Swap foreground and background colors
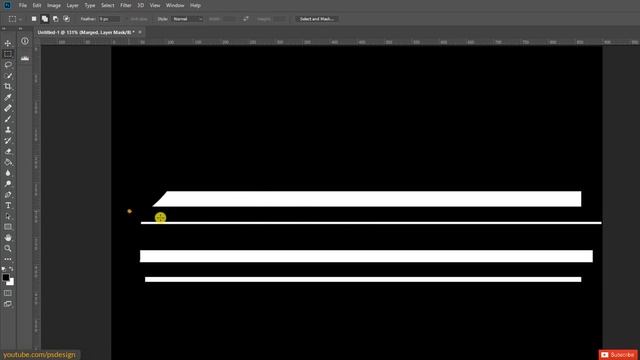 pyautogui.click(x=11, y=269)
